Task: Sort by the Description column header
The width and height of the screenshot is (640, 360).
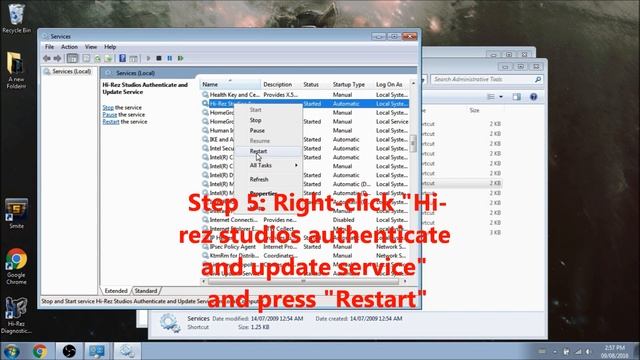Action: click(x=280, y=84)
